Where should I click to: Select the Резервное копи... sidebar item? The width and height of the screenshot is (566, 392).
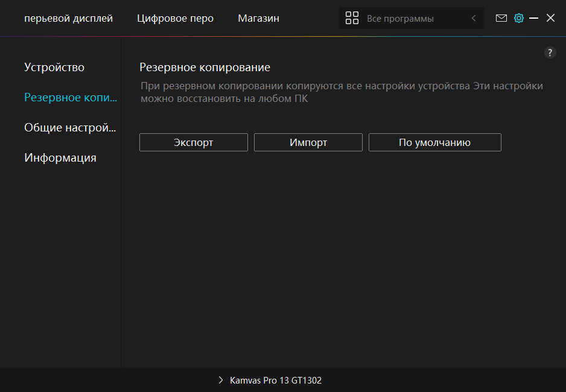click(71, 98)
